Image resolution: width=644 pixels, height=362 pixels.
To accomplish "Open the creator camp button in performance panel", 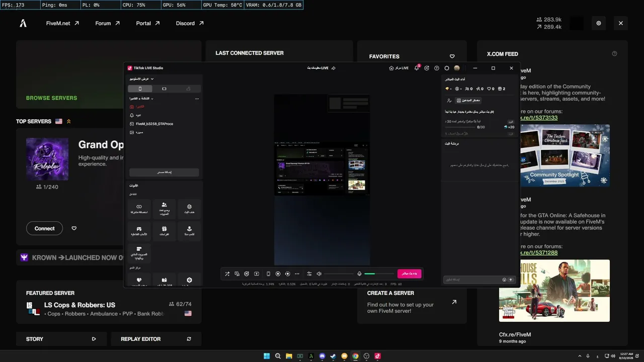I will (468, 101).
